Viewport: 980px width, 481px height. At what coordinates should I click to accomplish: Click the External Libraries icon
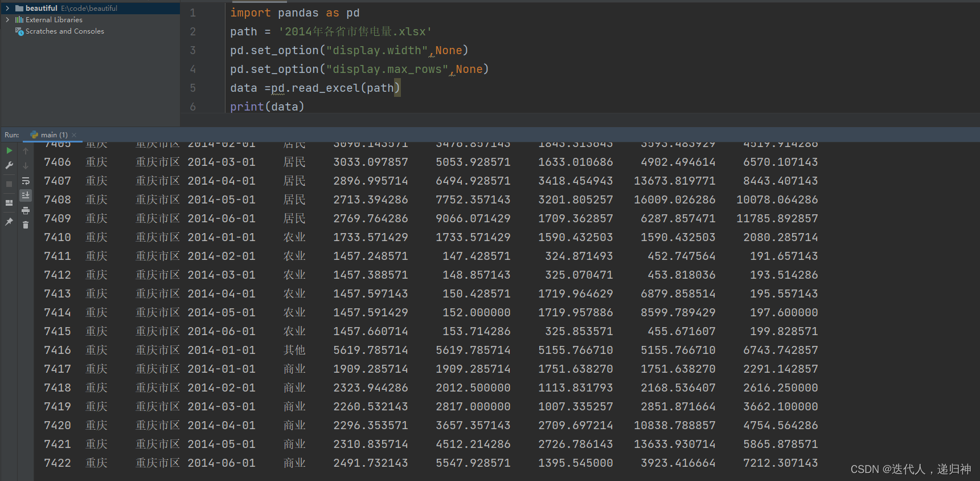click(x=19, y=19)
